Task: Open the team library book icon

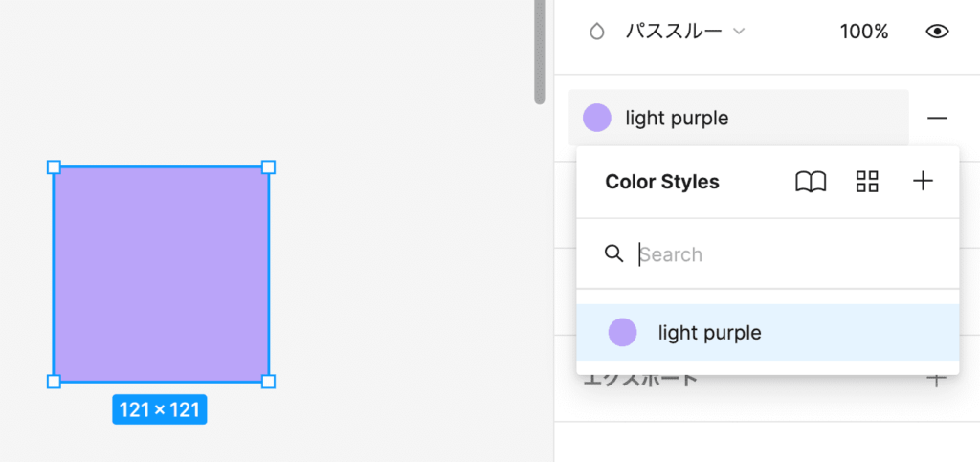Action: tap(811, 182)
